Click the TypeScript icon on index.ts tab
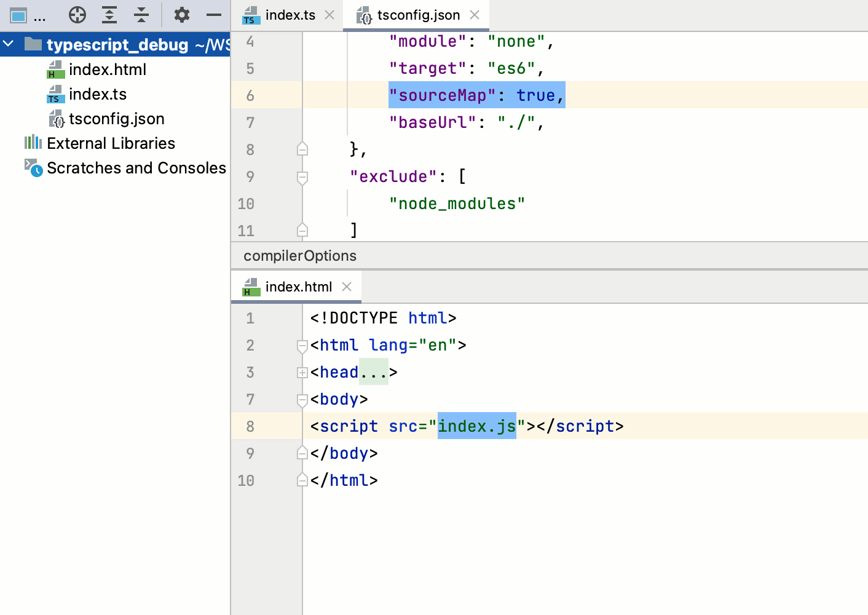The width and height of the screenshot is (868, 615). click(x=250, y=15)
